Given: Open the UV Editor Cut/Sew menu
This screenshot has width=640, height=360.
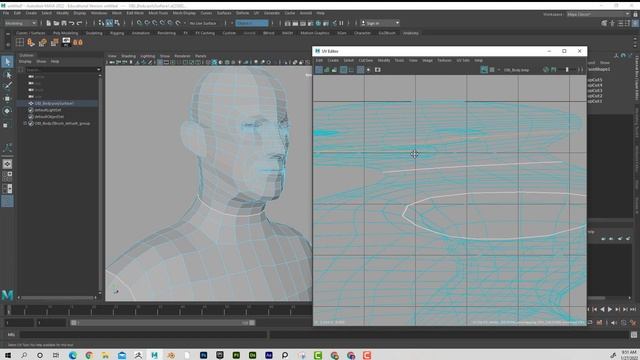Looking at the screenshot, I should click(x=366, y=60).
